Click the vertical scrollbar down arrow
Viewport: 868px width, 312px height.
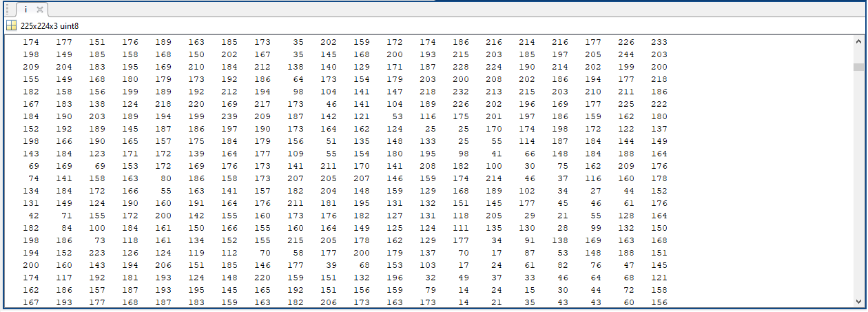(858, 300)
